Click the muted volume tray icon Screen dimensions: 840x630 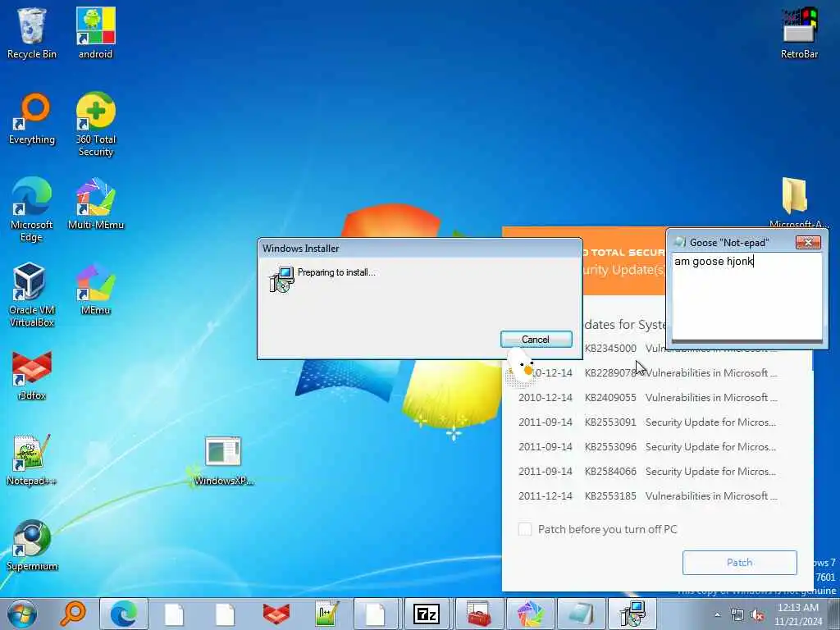click(757, 615)
